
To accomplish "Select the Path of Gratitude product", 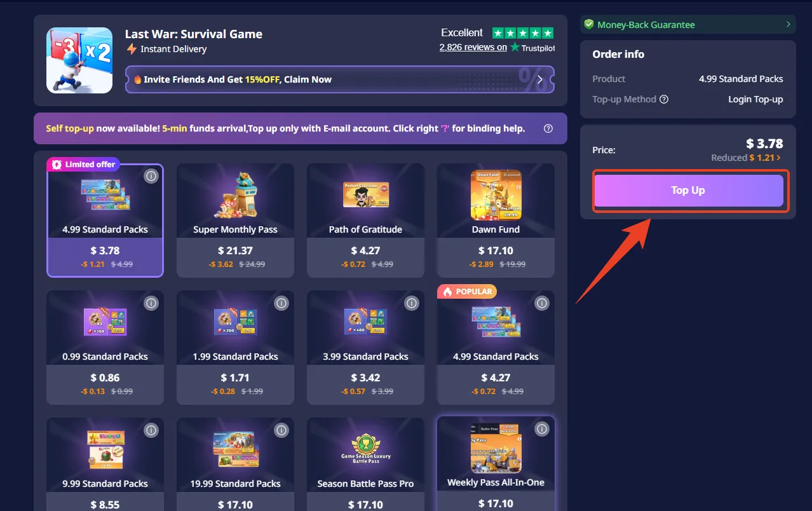I will [365, 221].
